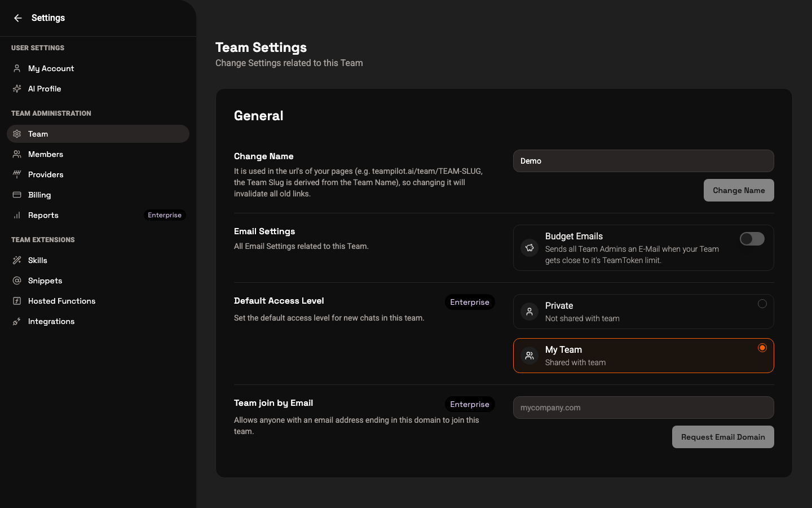812x508 pixels.
Task: Click the Change Name label text
Action: point(264,156)
